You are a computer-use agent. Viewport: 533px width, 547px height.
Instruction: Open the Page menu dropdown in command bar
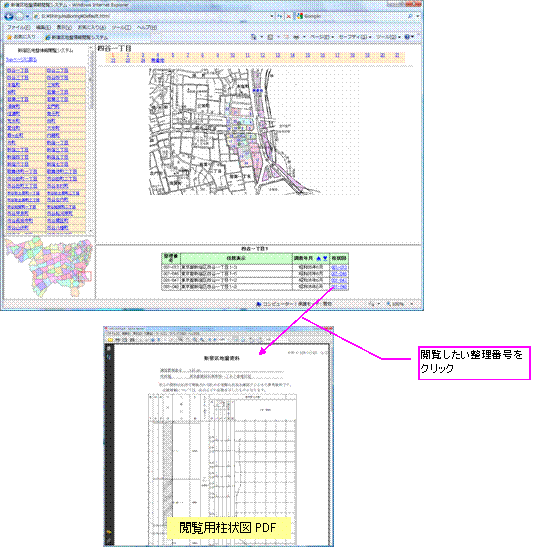pos(322,37)
